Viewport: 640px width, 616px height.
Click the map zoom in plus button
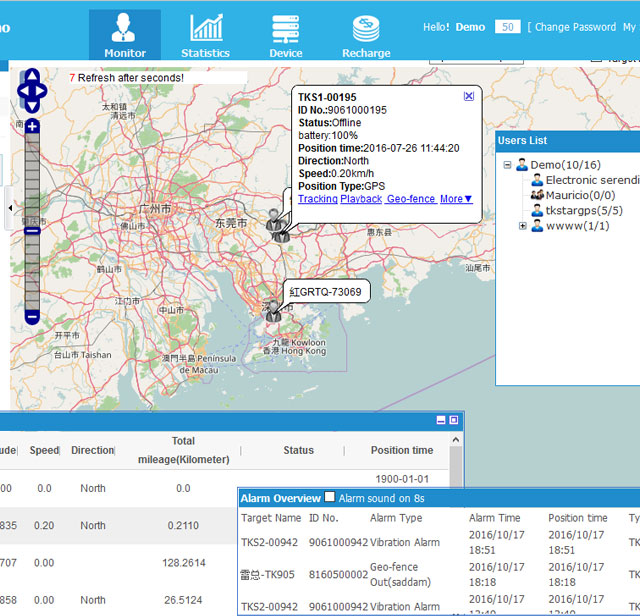32,127
